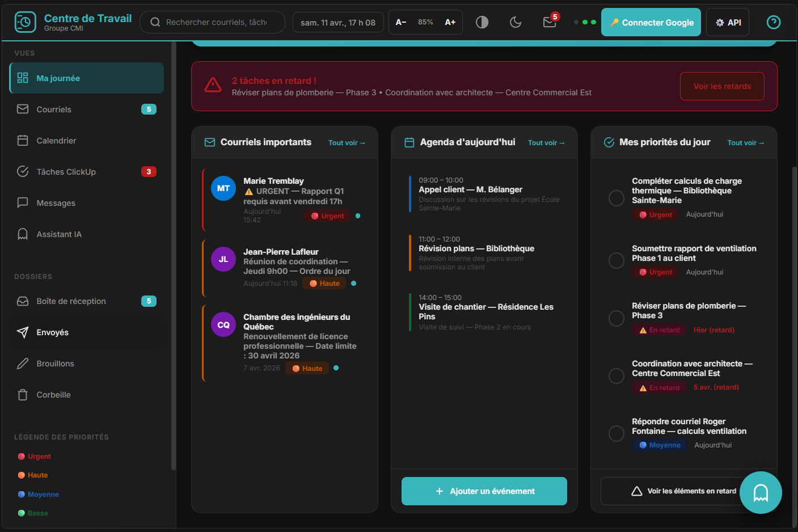Click the CQ avatar for Chambre des ingénieurs
The height and width of the screenshot is (532, 798).
point(223,325)
